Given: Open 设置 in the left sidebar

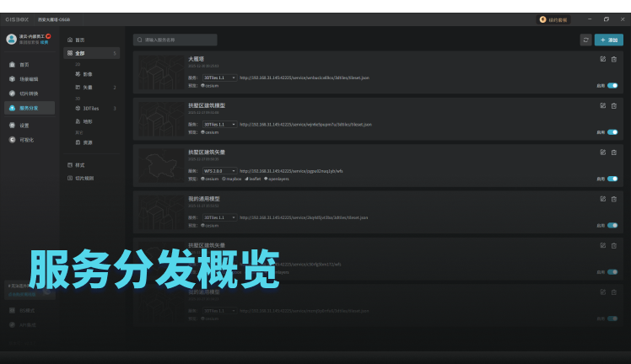Looking at the screenshot, I should [x=24, y=125].
